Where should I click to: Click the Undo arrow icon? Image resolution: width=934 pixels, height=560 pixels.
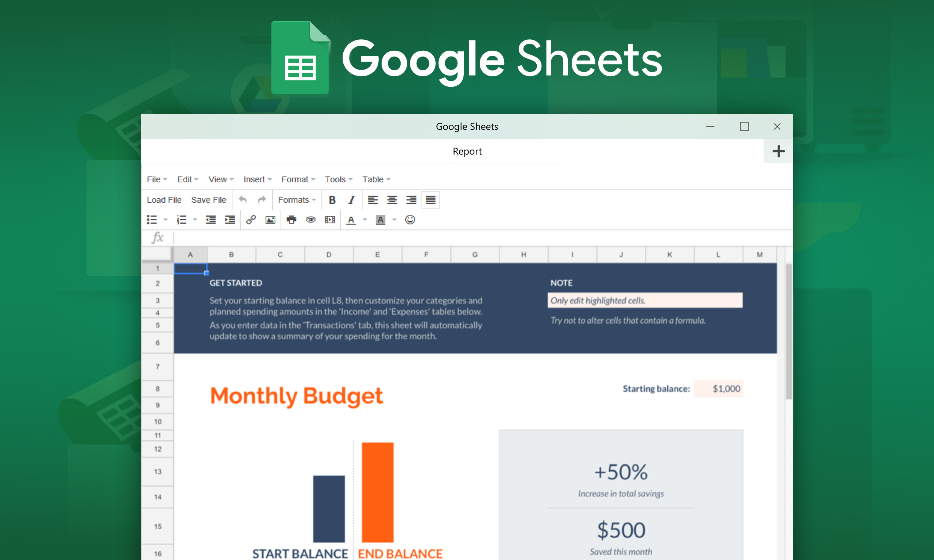(242, 200)
